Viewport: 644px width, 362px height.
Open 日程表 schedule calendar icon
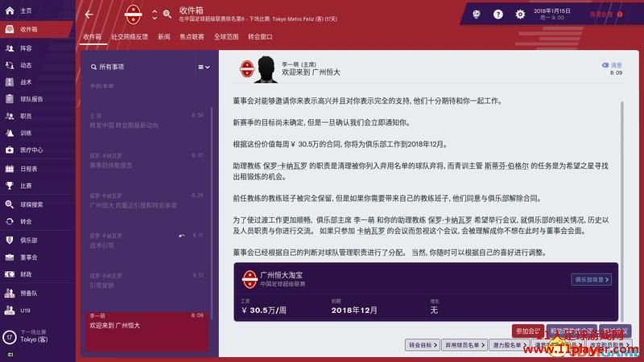10,169
